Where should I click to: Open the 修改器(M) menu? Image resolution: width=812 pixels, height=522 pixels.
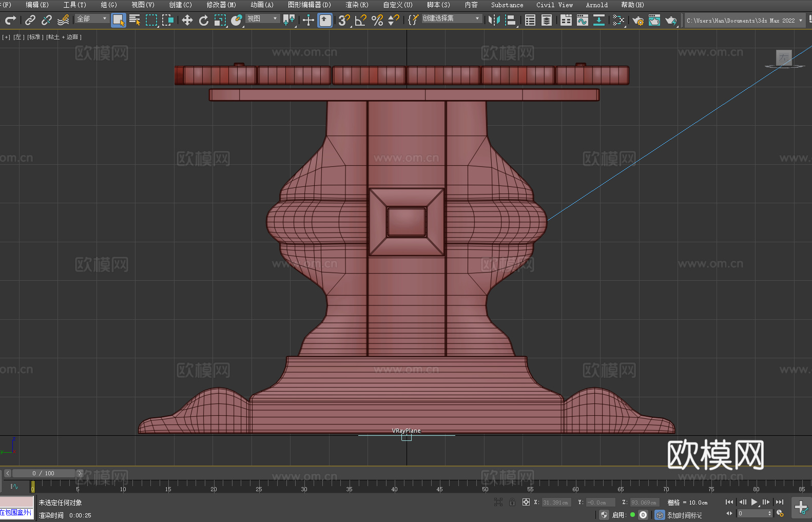[221, 5]
